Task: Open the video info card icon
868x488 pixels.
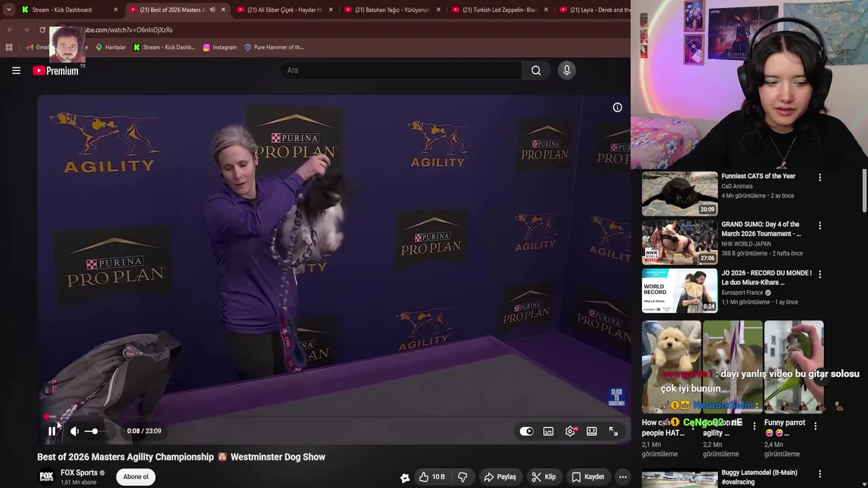Action: click(x=617, y=108)
